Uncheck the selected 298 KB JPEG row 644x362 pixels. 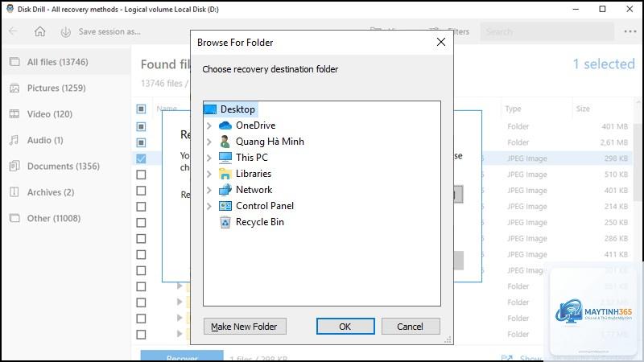(x=141, y=158)
